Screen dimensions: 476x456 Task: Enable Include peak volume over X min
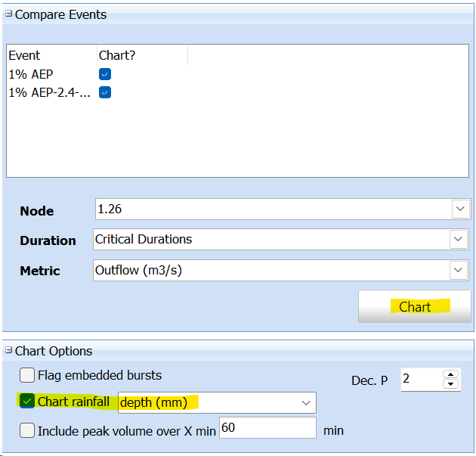tap(27, 430)
